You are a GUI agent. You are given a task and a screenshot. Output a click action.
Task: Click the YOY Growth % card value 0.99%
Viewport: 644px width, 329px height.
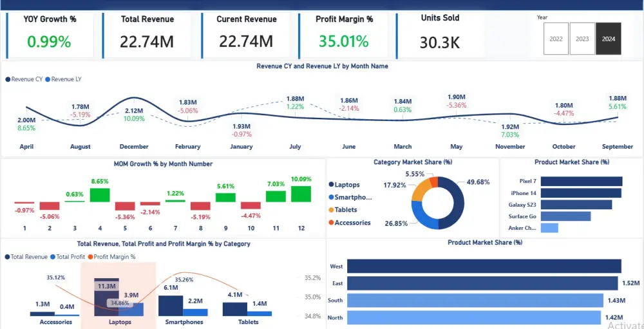(x=50, y=41)
